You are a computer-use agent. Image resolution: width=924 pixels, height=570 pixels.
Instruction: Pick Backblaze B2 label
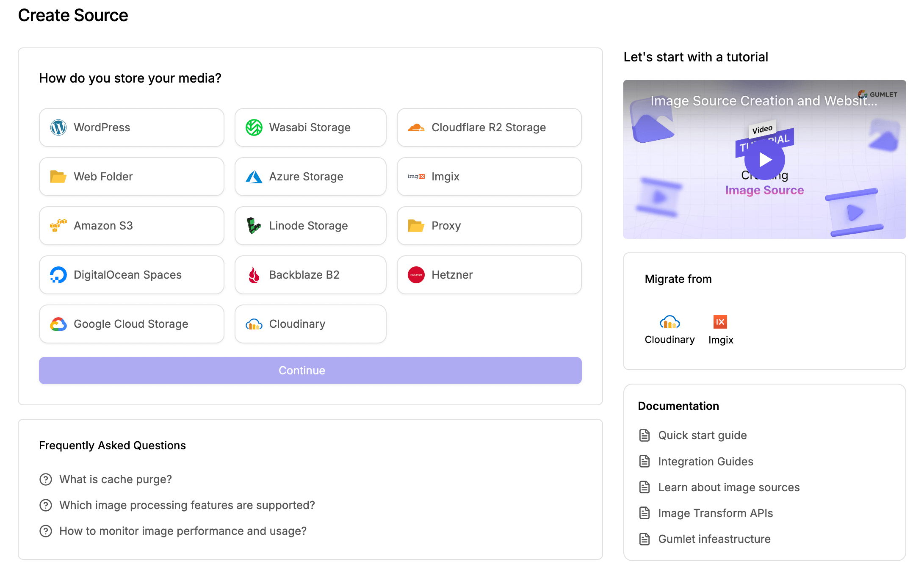(304, 275)
